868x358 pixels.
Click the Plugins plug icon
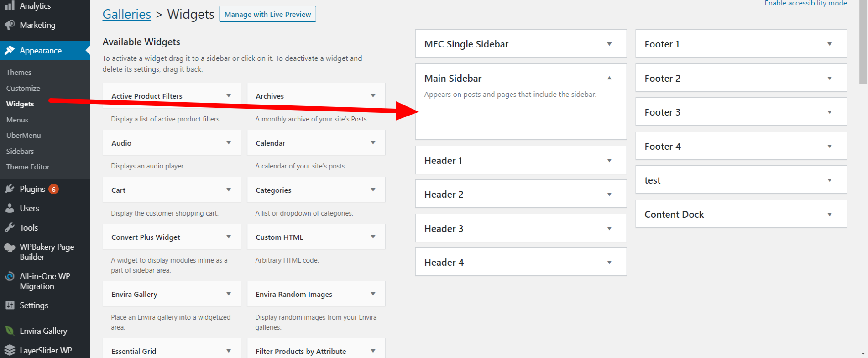10,189
